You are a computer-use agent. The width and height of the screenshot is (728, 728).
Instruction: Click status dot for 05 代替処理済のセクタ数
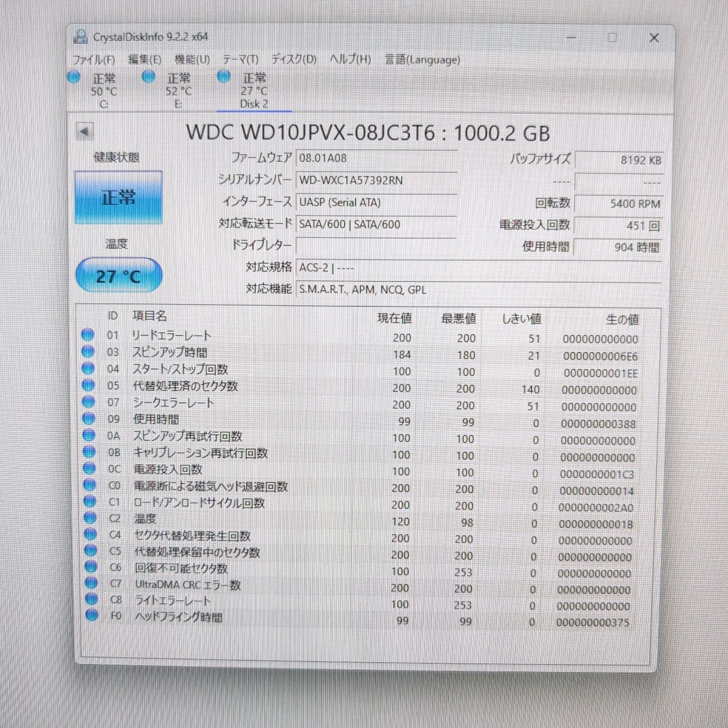[89, 385]
